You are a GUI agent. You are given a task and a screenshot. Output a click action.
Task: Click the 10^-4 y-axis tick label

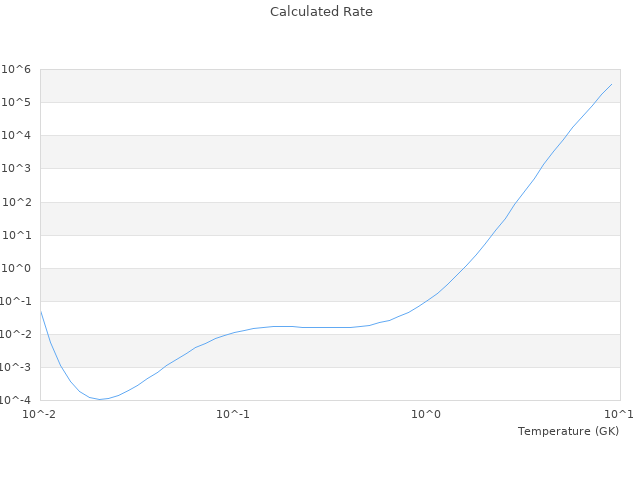(x=15, y=400)
